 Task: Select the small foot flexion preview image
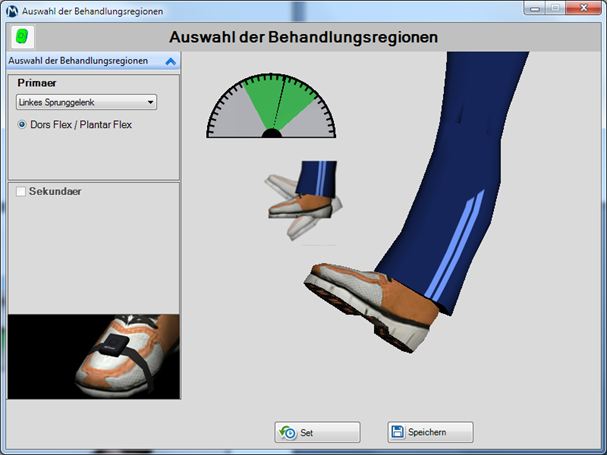coord(302,200)
